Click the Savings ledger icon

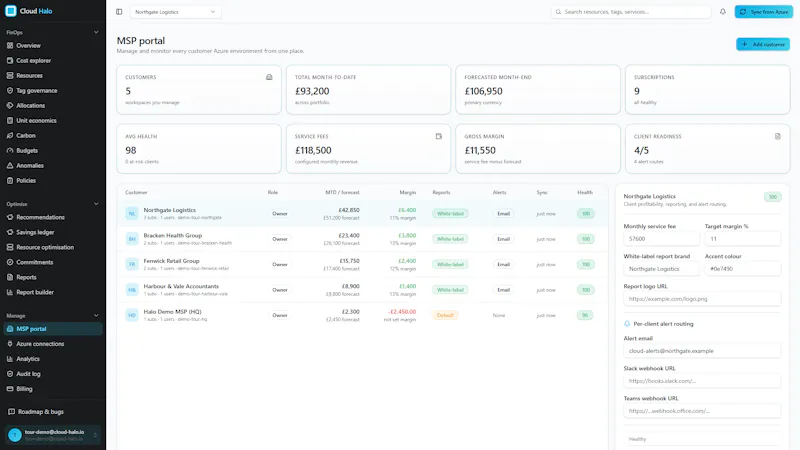[10, 232]
